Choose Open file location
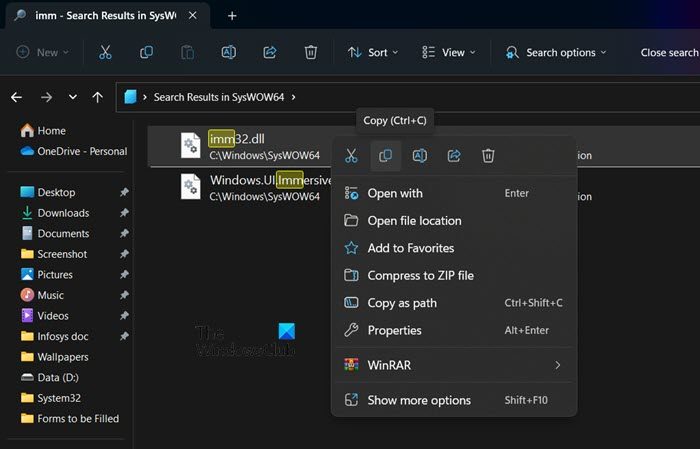 454,220
